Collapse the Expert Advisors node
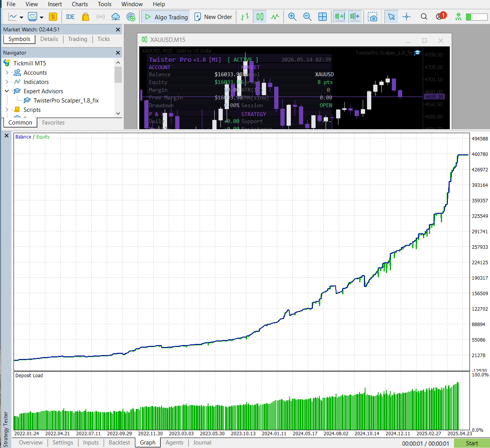This screenshot has height=448, width=490. click(x=7, y=91)
